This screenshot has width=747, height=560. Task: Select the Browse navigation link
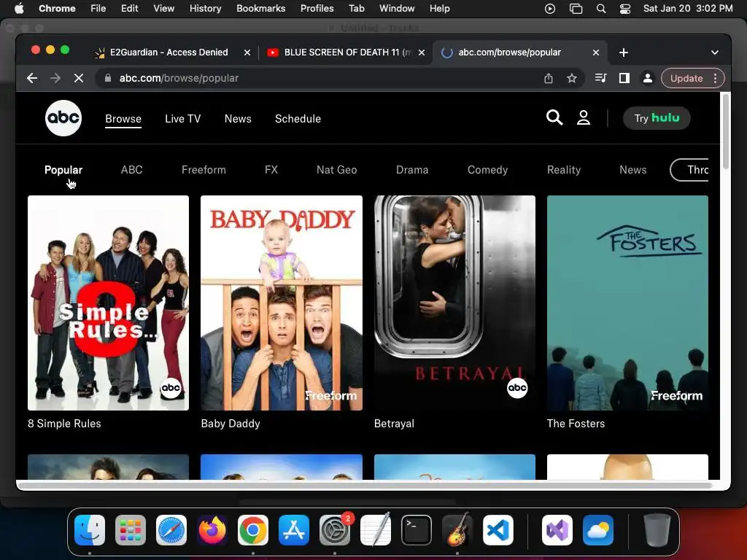(x=123, y=119)
